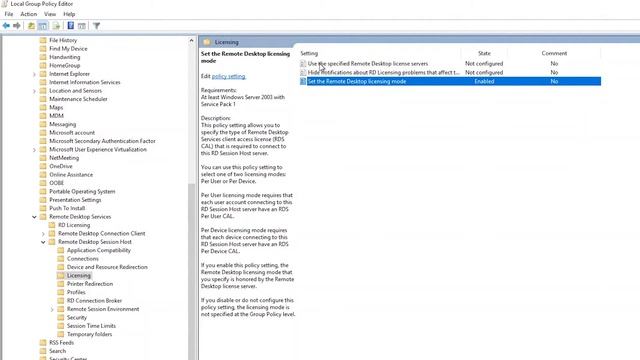Select 'Hide notifications about RD Licensing problems' setting
640x360 pixels.
(383, 72)
